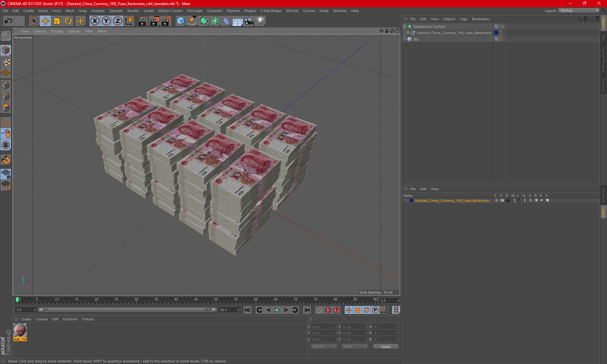
Task: Expand Stacked_China_Currency_100_Yuan_Banknotes object node
Action: pyautogui.click(x=408, y=33)
